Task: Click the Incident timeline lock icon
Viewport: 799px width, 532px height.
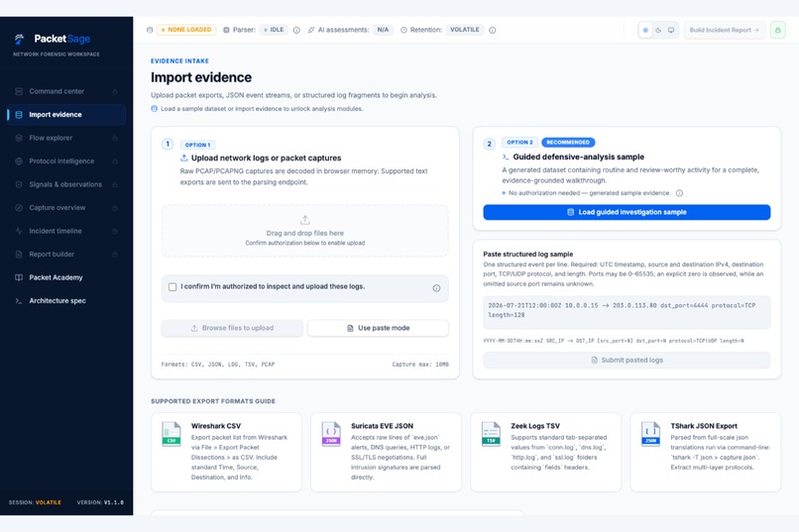Action: click(115, 231)
